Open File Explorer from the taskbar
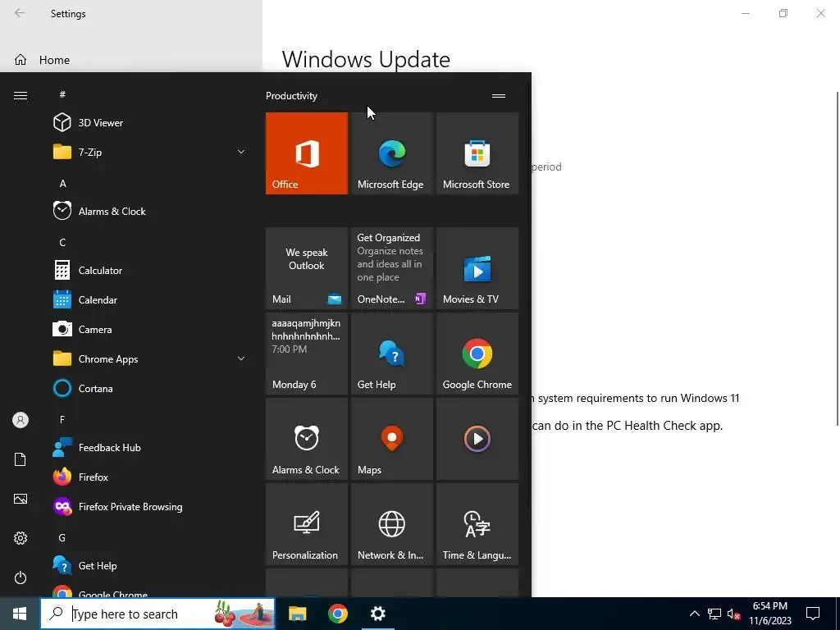 (297, 614)
